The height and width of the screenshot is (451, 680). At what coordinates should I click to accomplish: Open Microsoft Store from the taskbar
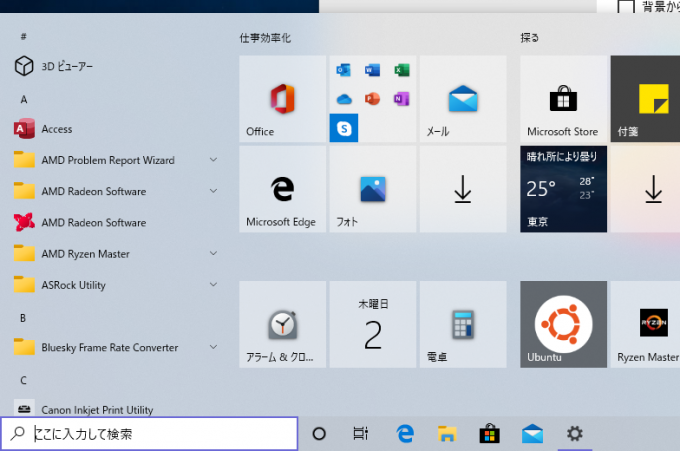[x=490, y=433]
